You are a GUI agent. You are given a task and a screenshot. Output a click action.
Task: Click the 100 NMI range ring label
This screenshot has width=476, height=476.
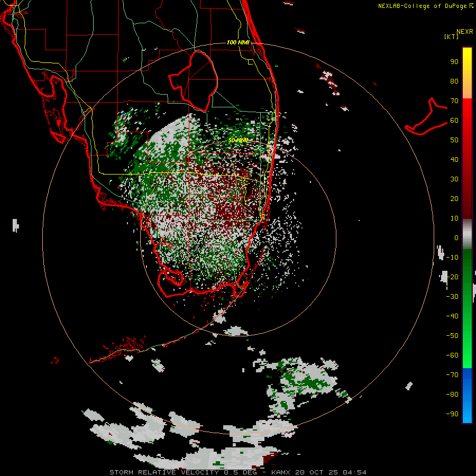[x=239, y=42]
